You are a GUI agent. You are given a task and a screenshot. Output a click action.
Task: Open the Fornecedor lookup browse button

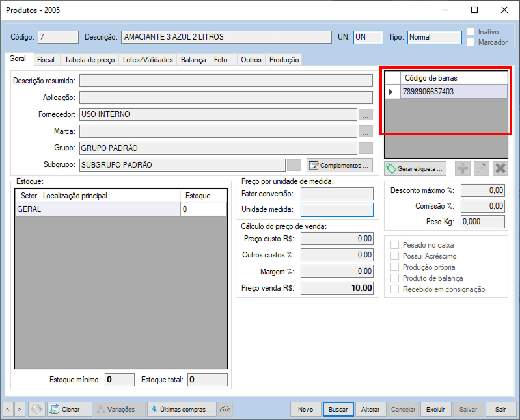(x=365, y=114)
